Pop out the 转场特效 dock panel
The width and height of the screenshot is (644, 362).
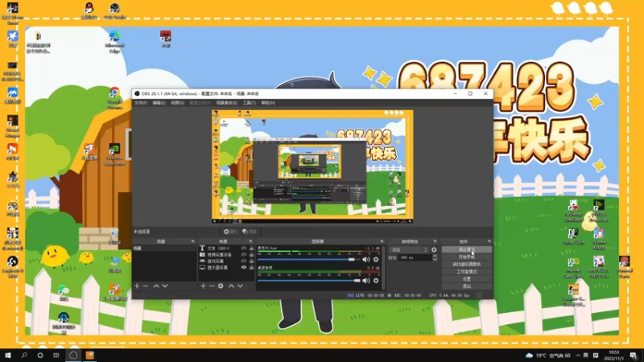click(x=435, y=241)
